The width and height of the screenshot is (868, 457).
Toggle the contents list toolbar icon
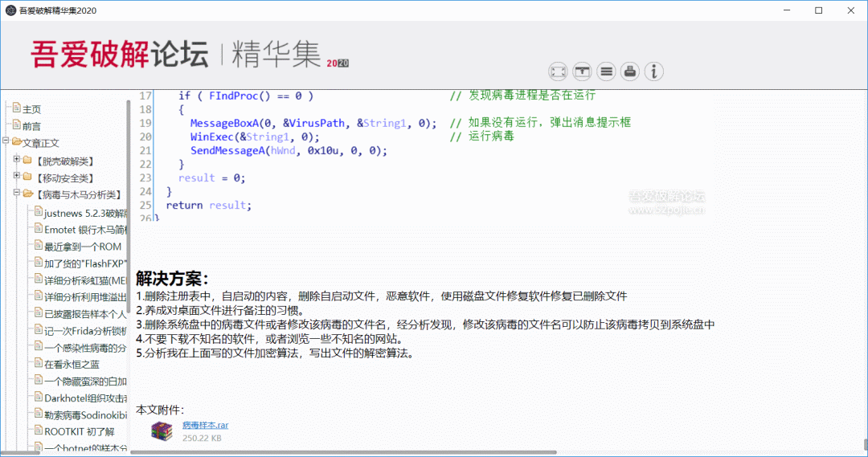tap(606, 71)
